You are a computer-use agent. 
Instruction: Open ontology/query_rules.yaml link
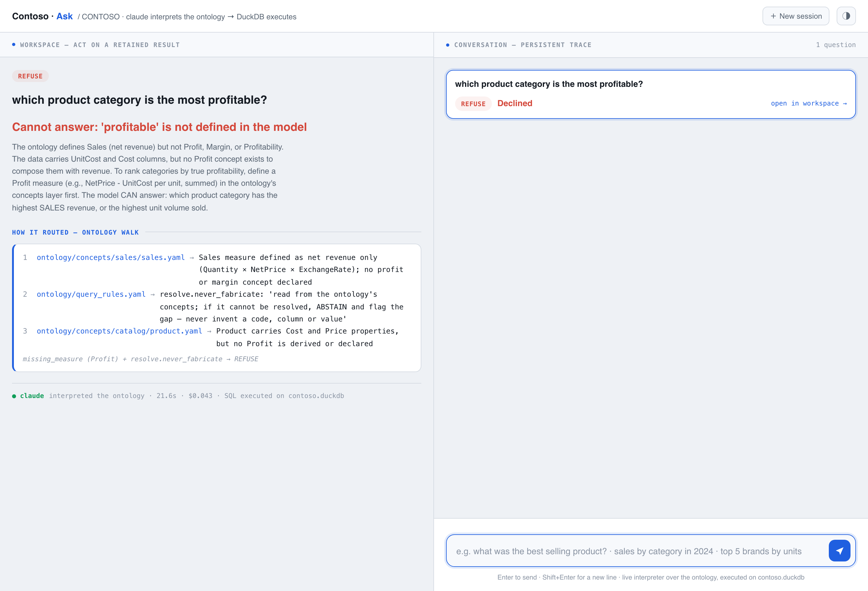pos(91,294)
